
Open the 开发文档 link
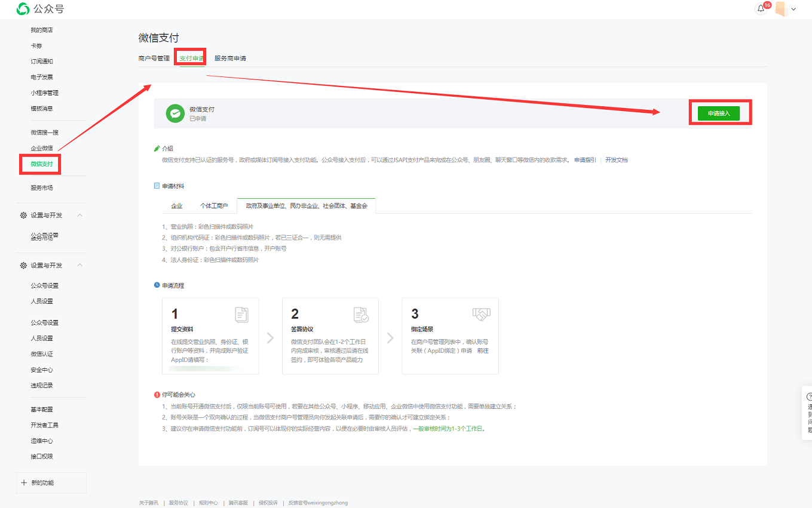coord(617,160)
